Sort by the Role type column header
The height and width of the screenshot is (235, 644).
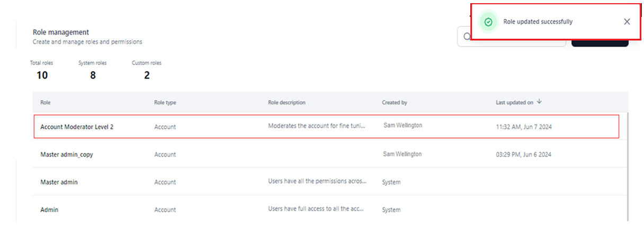point(165,103)
